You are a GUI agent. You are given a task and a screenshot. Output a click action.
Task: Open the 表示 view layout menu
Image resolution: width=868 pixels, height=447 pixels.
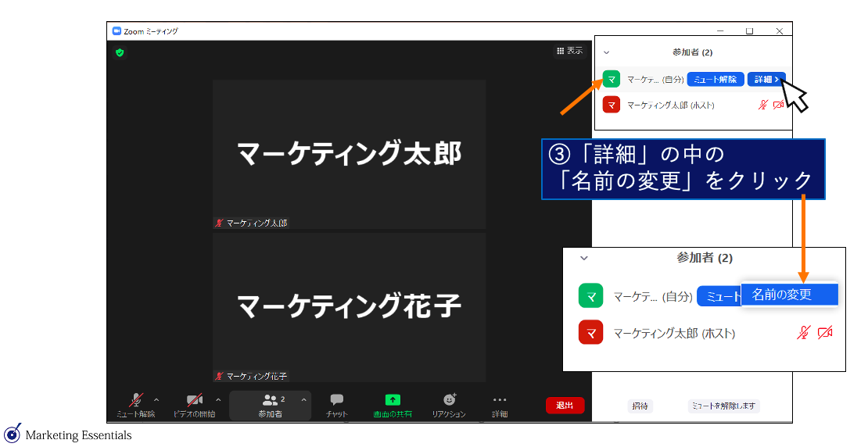pyautogui.click(x=569, y=51)
